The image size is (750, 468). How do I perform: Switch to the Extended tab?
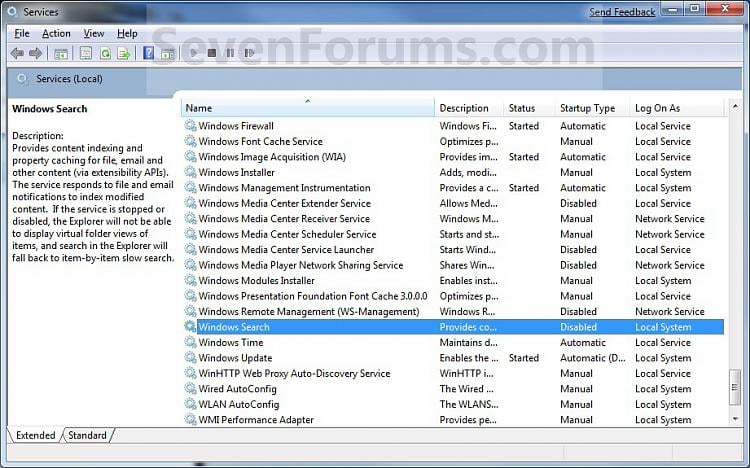[35, 435]
